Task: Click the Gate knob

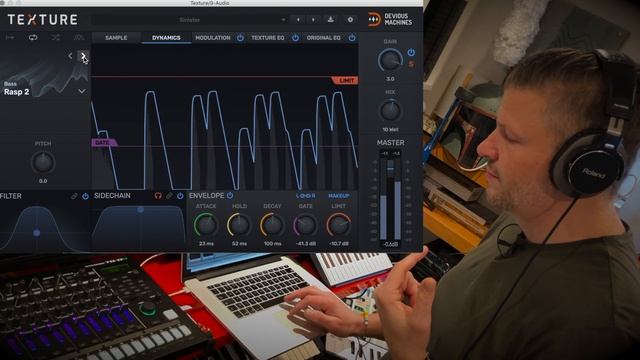Action: pos(305,225)
